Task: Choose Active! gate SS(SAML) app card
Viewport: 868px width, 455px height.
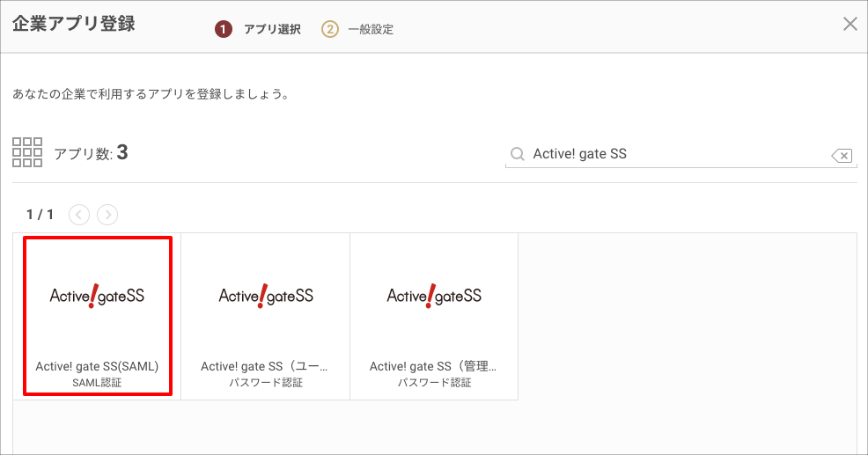Action: click(x=98, y=316)
